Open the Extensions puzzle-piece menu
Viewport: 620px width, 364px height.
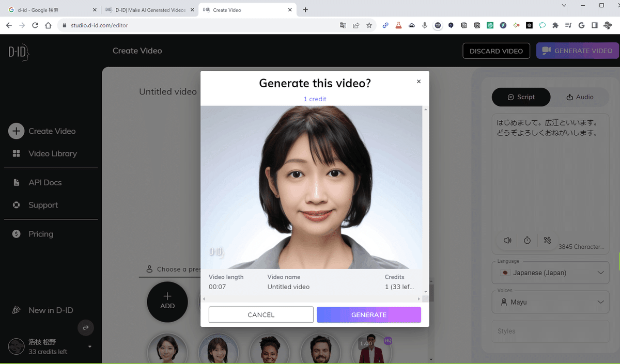[555, 25]
